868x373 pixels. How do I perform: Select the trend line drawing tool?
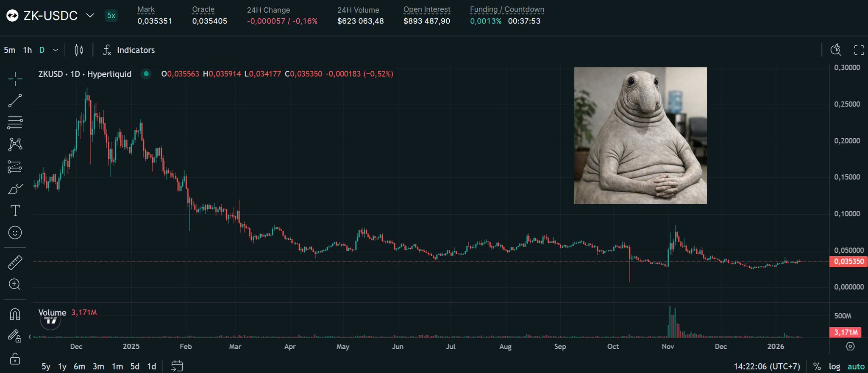point(15,101)
